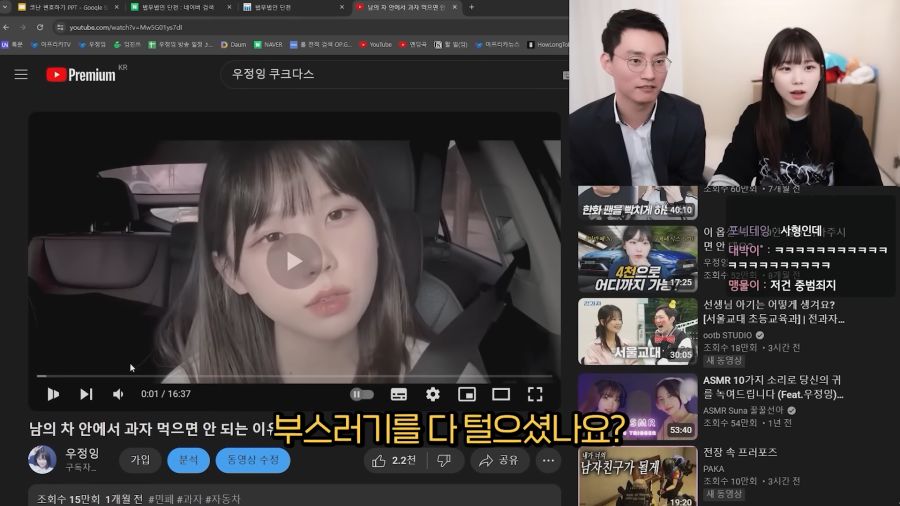Click the #자동차 hashtag

223,499
